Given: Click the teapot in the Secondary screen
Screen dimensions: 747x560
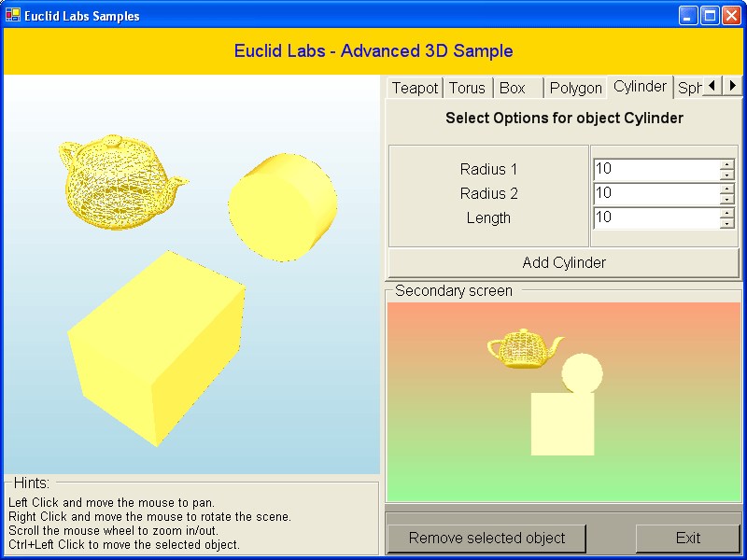Looking at the screenshot, I should click(x=521, y=348).
